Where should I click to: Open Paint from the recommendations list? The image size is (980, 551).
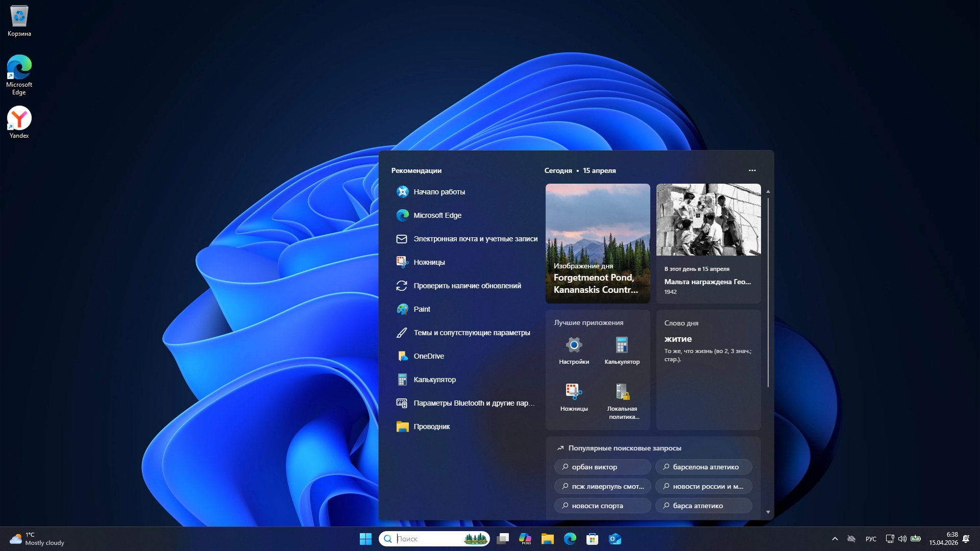point(422,309)
